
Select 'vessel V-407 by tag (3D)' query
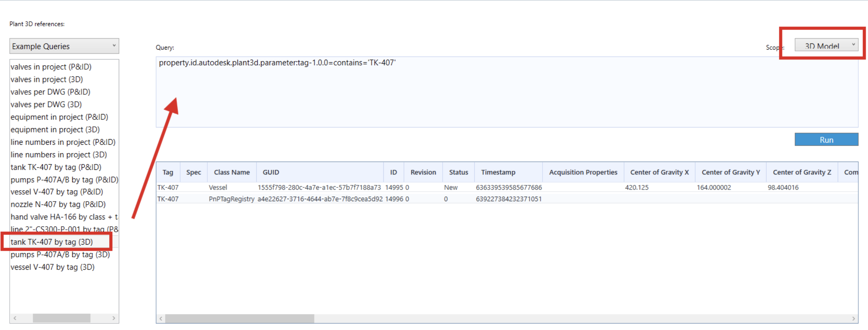click(x=53, y=267)
